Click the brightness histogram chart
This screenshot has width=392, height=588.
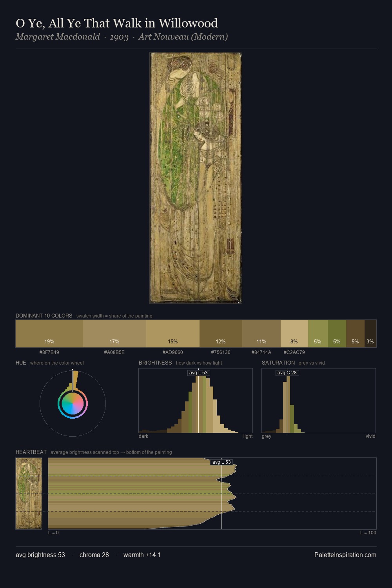click(x=196, y=401)
